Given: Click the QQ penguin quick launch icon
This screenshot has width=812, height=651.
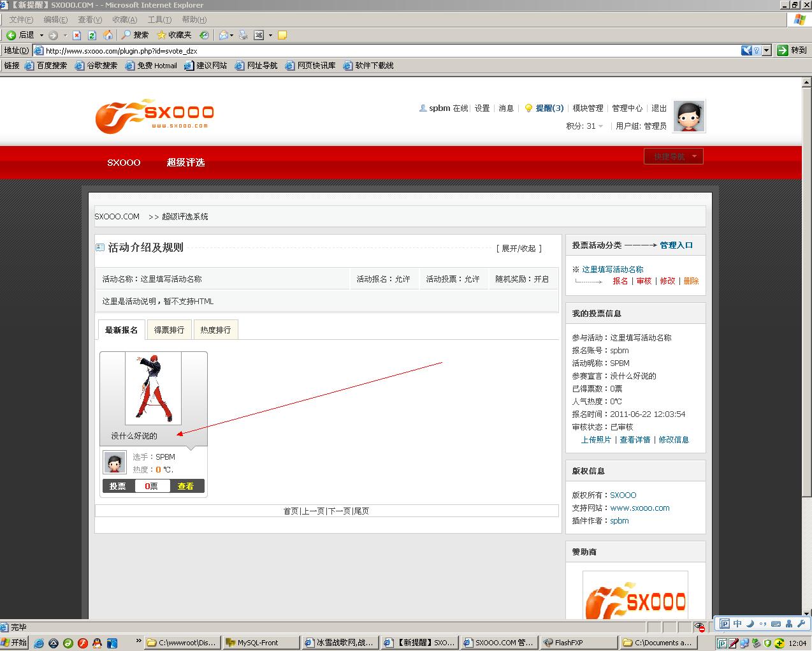Looking at the screenshot, I should click(97, 643).
